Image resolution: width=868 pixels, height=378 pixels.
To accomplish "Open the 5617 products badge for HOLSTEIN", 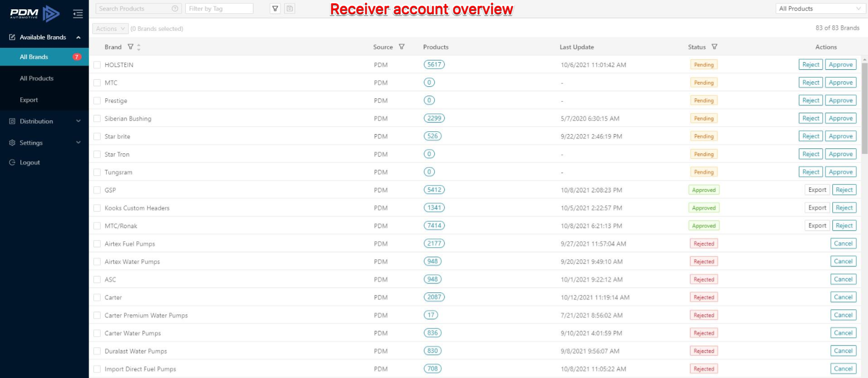I will (x=434, y=65).
